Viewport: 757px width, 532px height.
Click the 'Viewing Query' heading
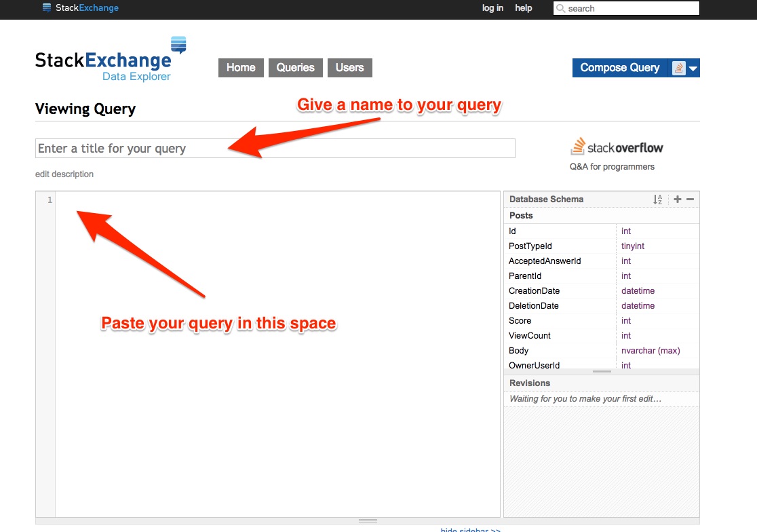click(85, 109)
